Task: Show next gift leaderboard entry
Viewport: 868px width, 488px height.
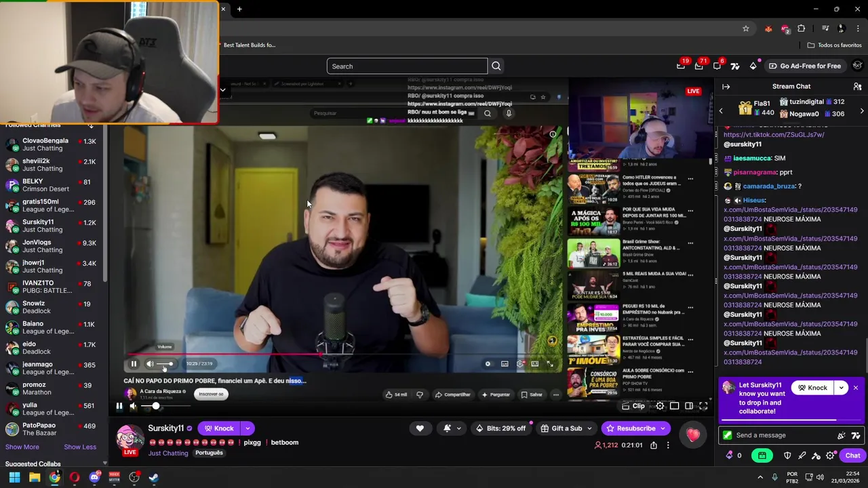Action: [x=862, y=111]
